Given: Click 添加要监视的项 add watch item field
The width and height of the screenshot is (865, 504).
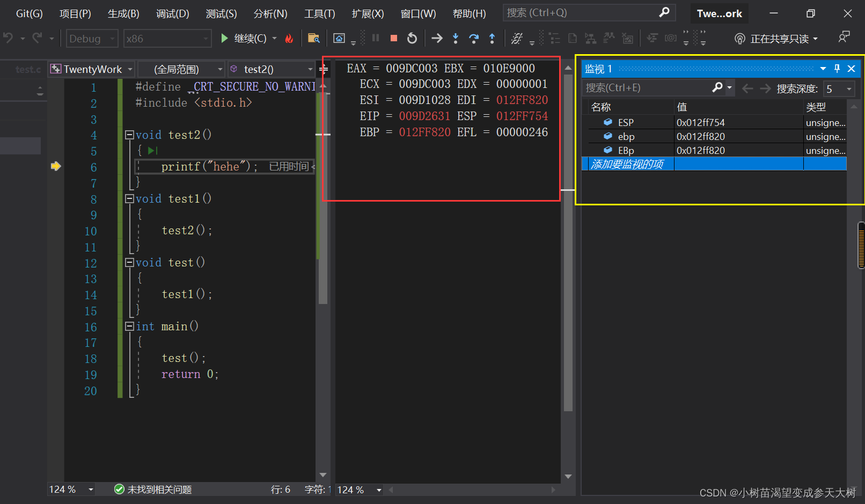Looking at the screenshot, I should pyautogui.click(x=628, y=164).
